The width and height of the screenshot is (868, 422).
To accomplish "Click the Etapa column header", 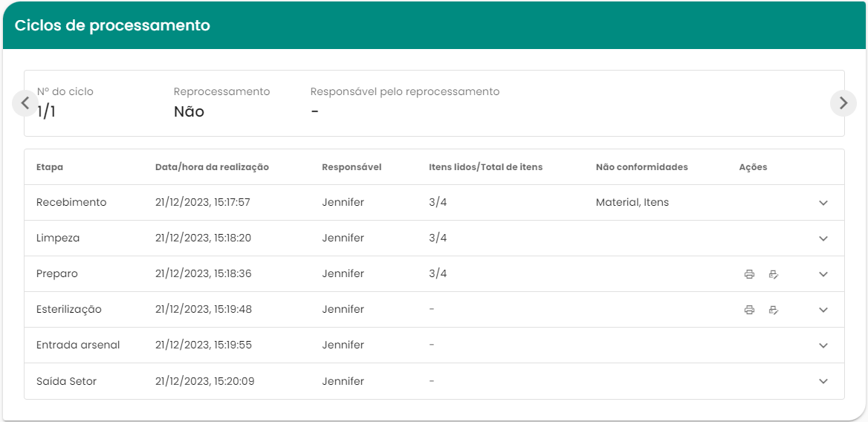I will [x=50, y=167].
